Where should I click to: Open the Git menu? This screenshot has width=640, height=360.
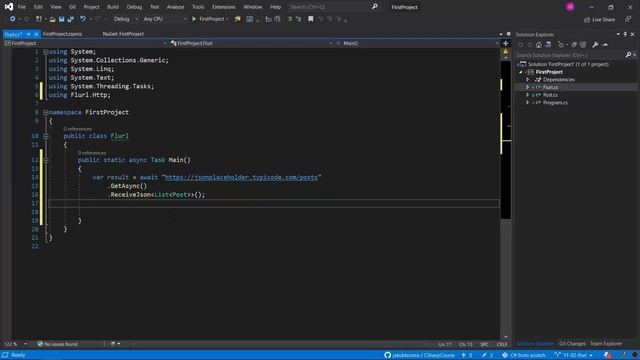click(72, 7)
